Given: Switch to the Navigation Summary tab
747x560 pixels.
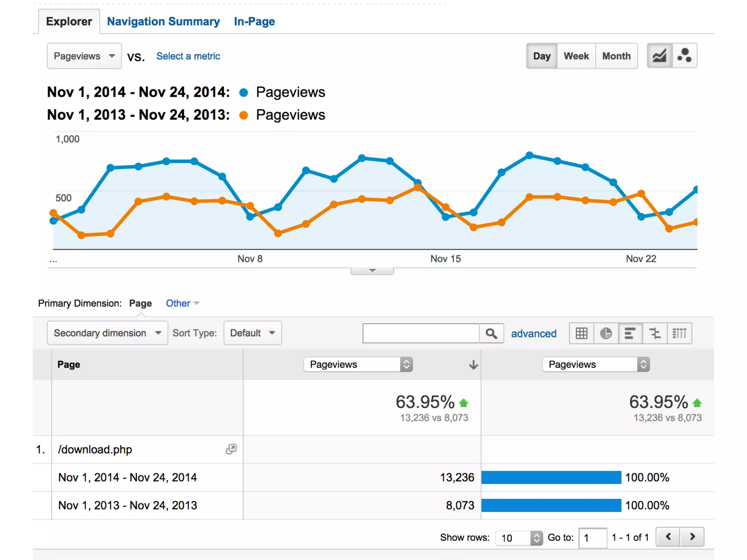Looking at the screenshot, I should [163, 22].
